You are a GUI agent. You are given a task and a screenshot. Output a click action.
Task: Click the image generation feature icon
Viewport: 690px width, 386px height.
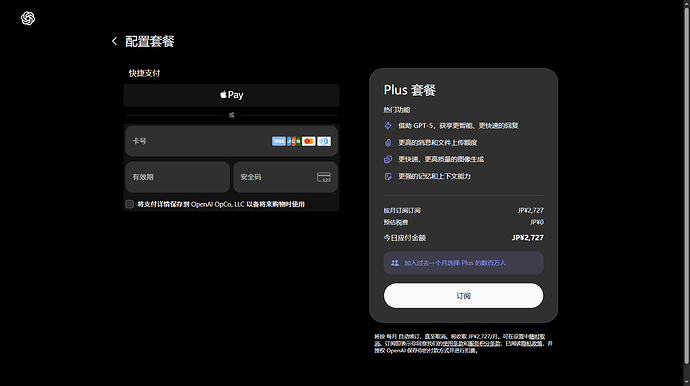[x=388, y=159]
